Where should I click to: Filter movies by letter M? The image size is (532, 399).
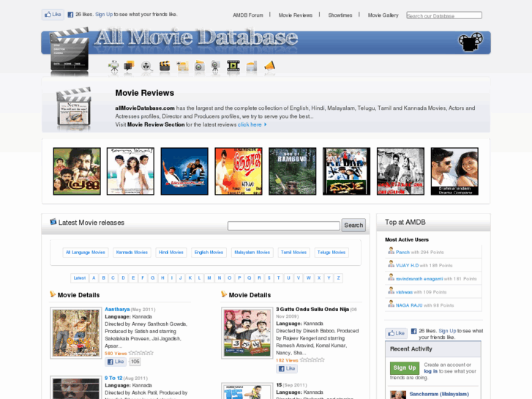pyautogui.click(x=209, y=278)
